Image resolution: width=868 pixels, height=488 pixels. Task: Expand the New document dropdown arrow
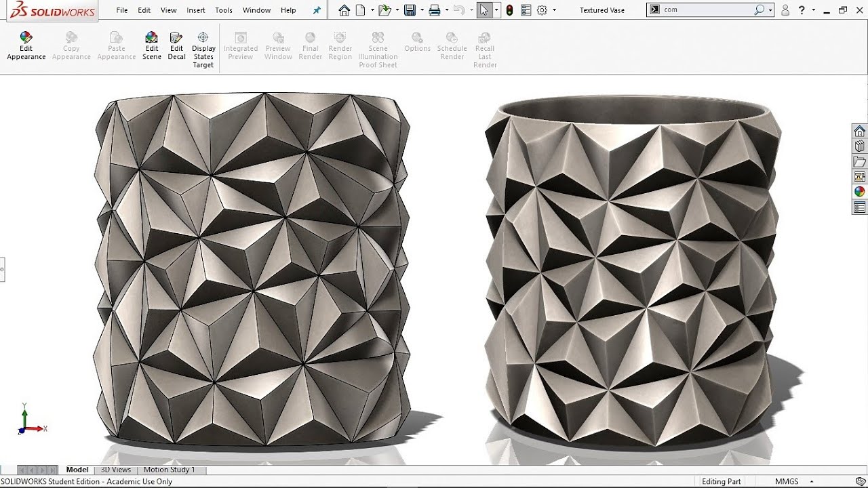tap(372, 10)
